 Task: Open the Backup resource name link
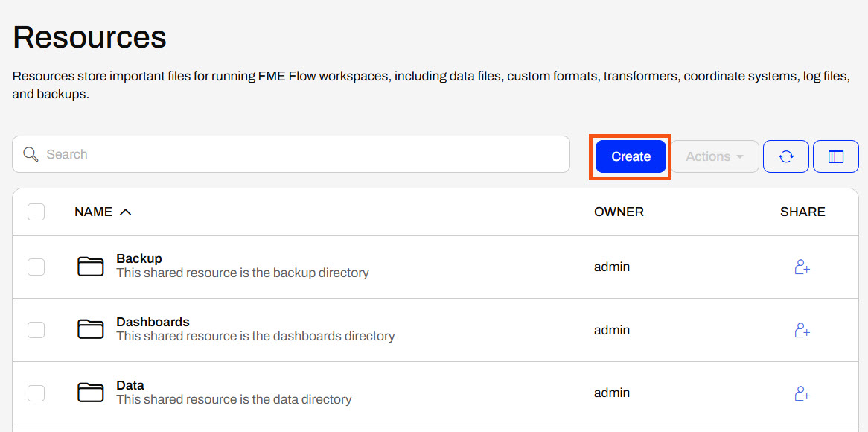139,258
